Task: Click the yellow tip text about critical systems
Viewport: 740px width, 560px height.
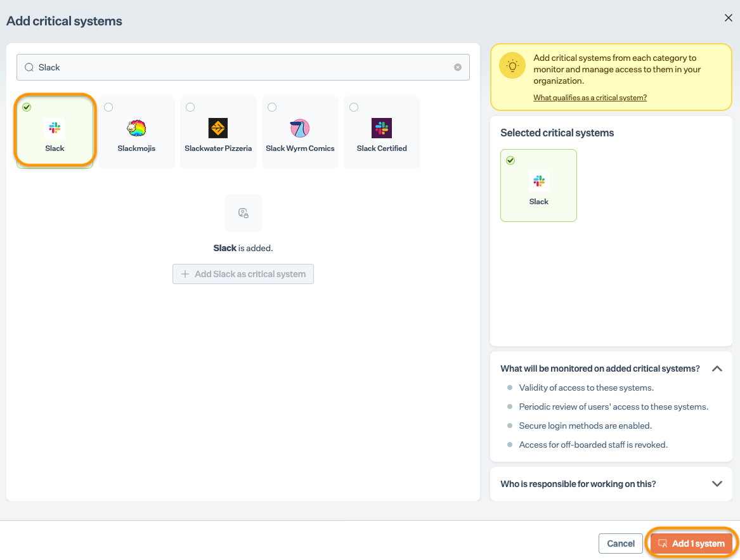Action: (617, 69)
